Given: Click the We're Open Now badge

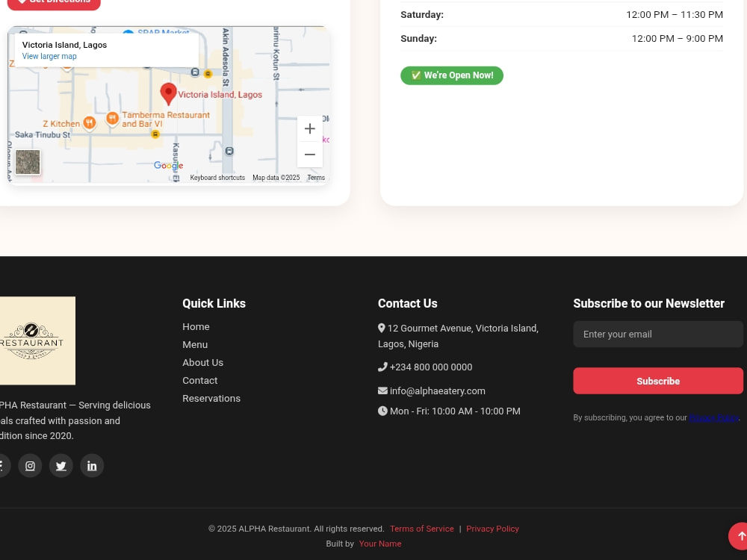Looking at the screenshot, I should point(452,75).
